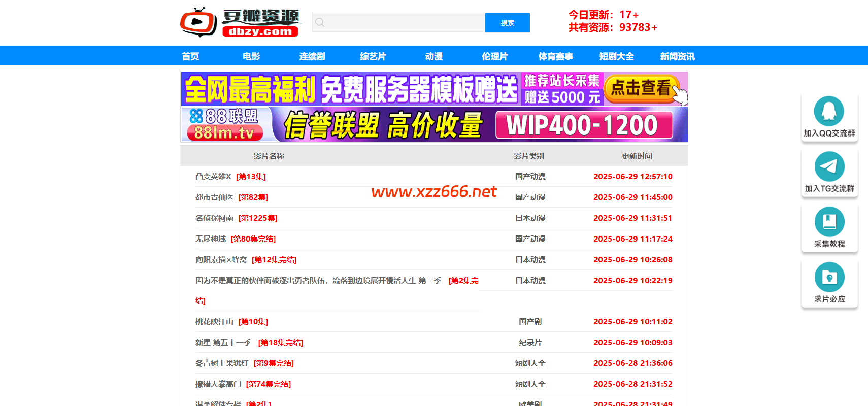
Task: Click the update time 2025-06-29 10:09:03
Action: [x=633, y=343]
